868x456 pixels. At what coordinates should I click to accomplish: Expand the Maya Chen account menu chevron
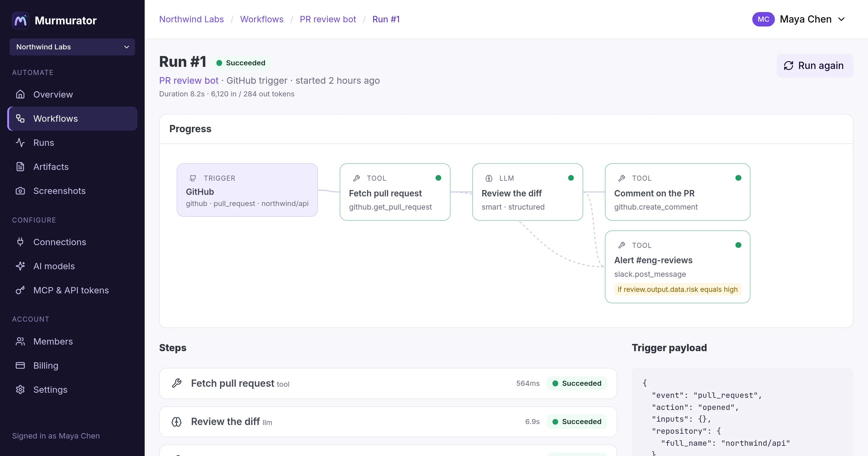click(x=841, y=19)
